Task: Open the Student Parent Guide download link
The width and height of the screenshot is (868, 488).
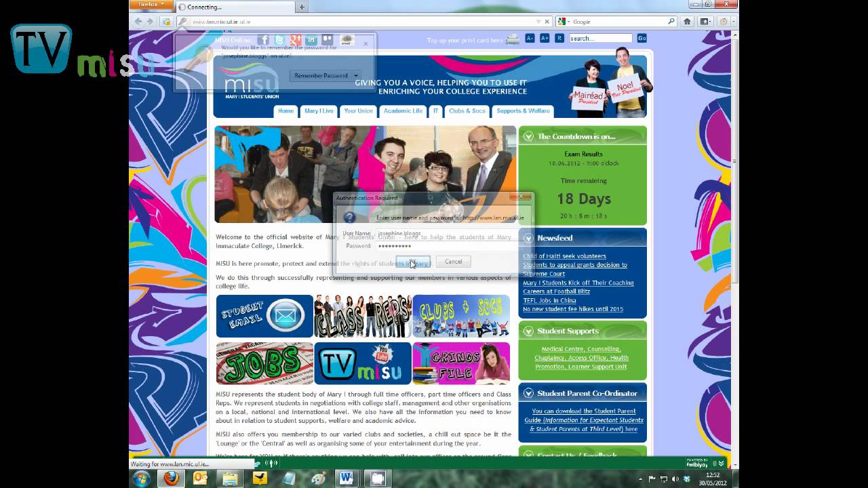Action: [x=584, y=420]
